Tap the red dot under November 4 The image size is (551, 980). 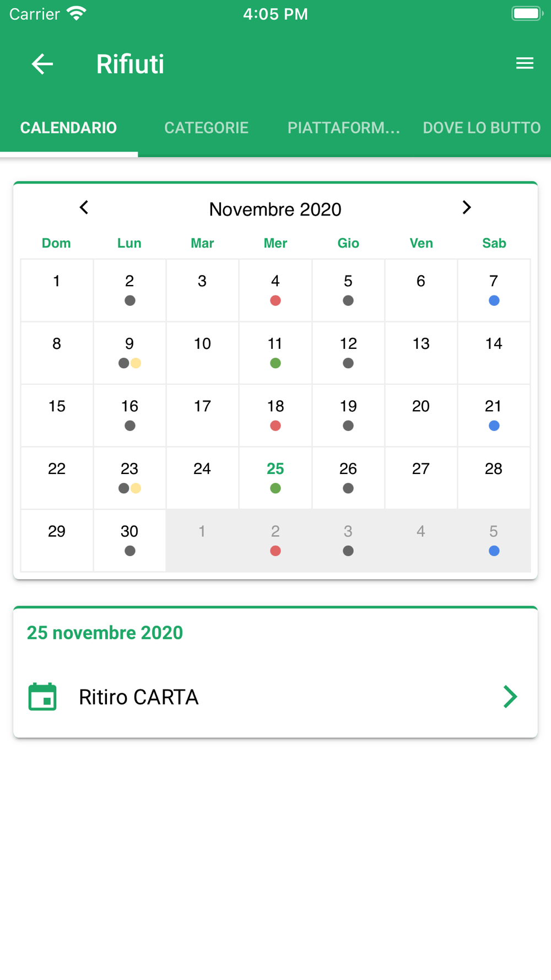[x=275, y=300]
